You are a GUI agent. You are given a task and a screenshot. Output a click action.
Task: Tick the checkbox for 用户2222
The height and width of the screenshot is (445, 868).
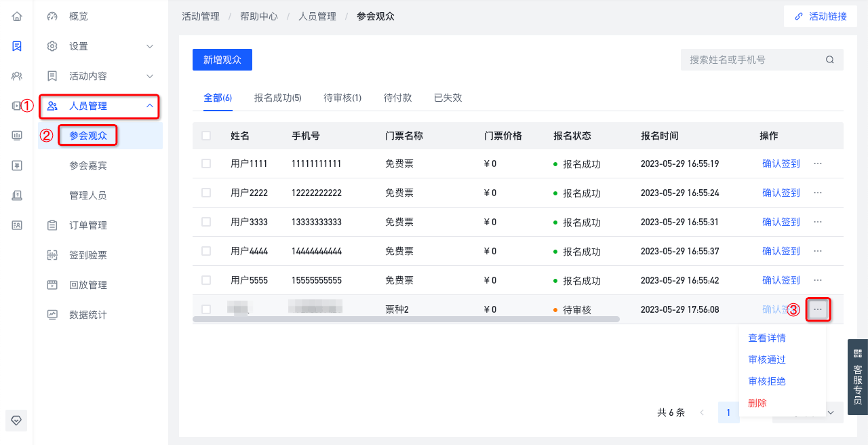(x=206, y=193)
